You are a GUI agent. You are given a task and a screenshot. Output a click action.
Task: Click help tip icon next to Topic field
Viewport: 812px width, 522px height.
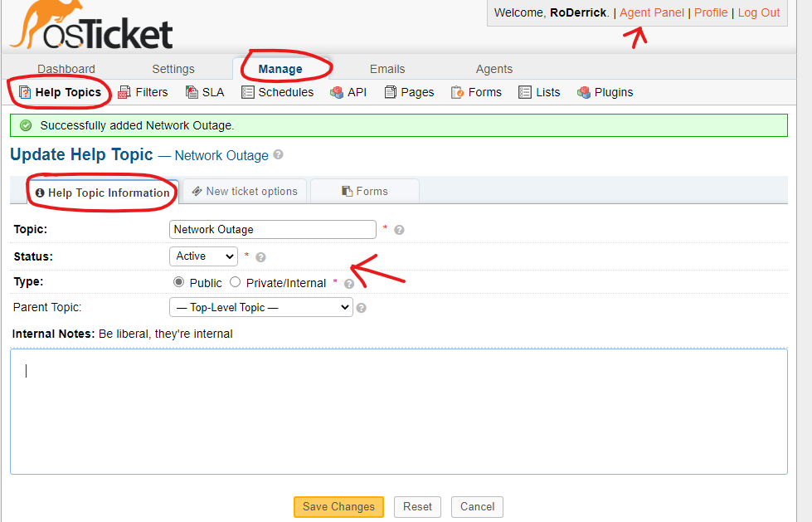click(399, 230)
